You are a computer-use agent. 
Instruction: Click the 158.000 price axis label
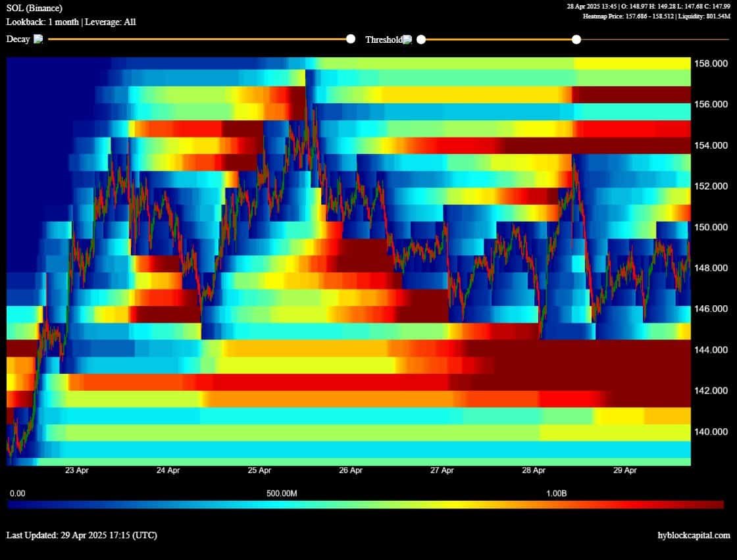pyautogui.click(x=711, y=63)
